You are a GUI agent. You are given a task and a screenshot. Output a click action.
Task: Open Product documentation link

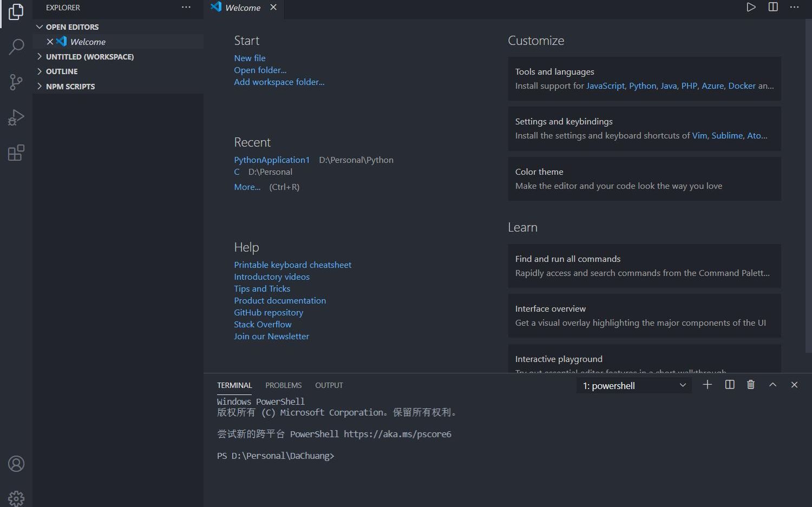point(280,300)
